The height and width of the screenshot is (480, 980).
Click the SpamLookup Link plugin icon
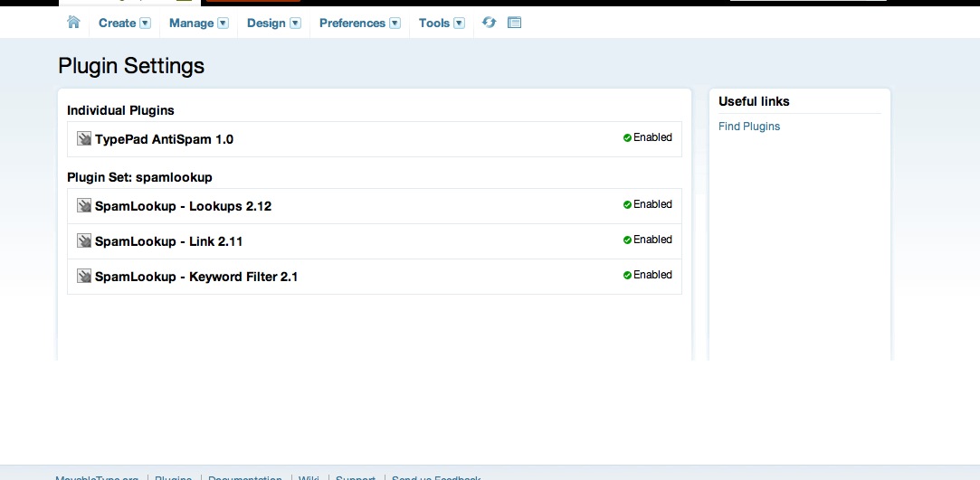(84, 240)
